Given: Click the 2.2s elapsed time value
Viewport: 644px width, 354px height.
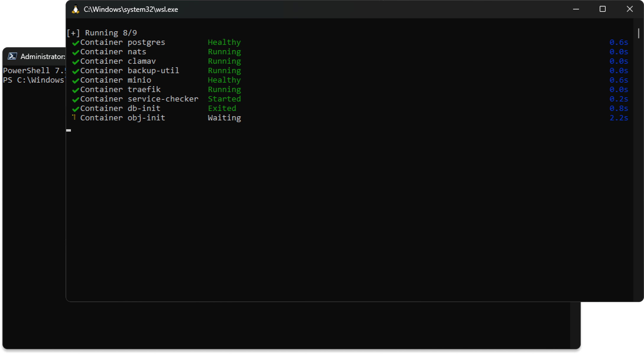Looking at the screenshot, I should pyautogui.click(x=619, y=118).
